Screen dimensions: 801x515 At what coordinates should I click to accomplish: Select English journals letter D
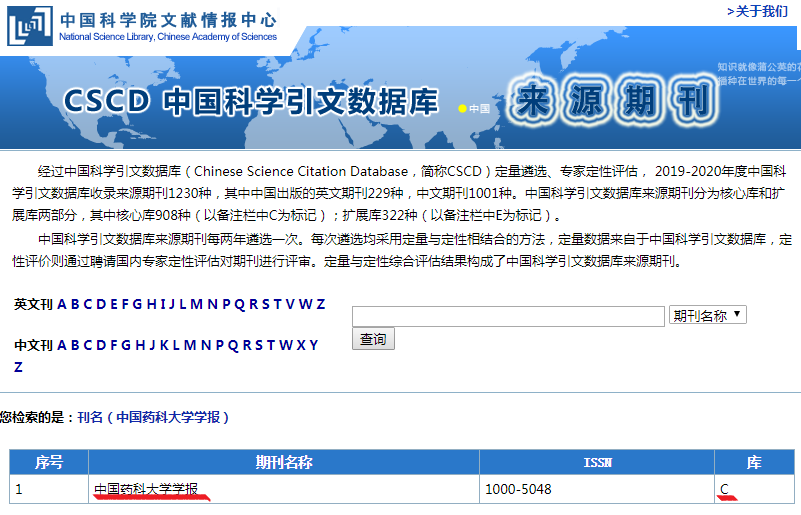tap(101, 305)
